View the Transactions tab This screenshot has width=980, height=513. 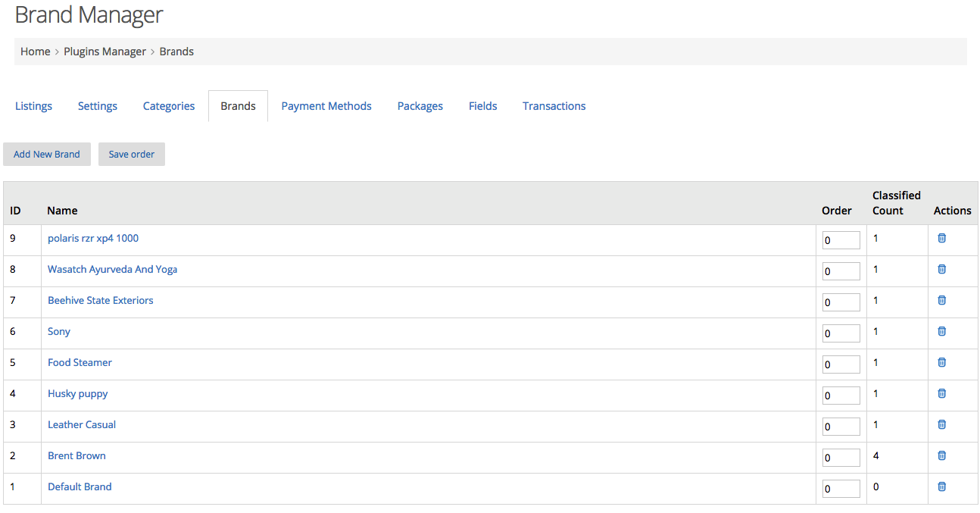[x=554, y=106]
